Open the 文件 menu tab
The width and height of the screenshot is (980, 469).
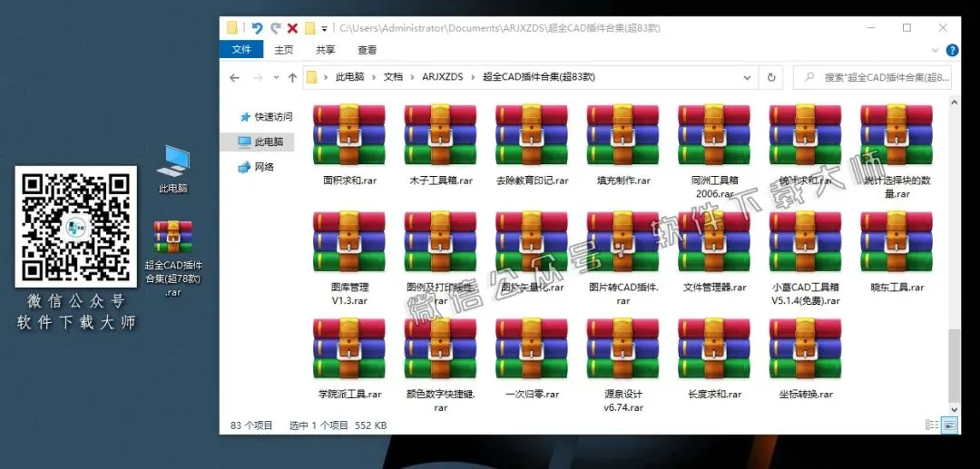[241, 49]
